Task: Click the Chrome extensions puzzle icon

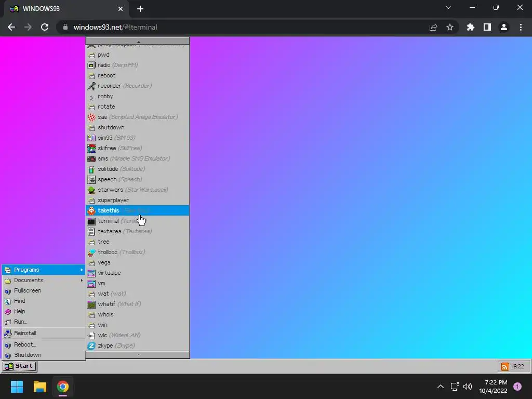Action: pos(470,27)
